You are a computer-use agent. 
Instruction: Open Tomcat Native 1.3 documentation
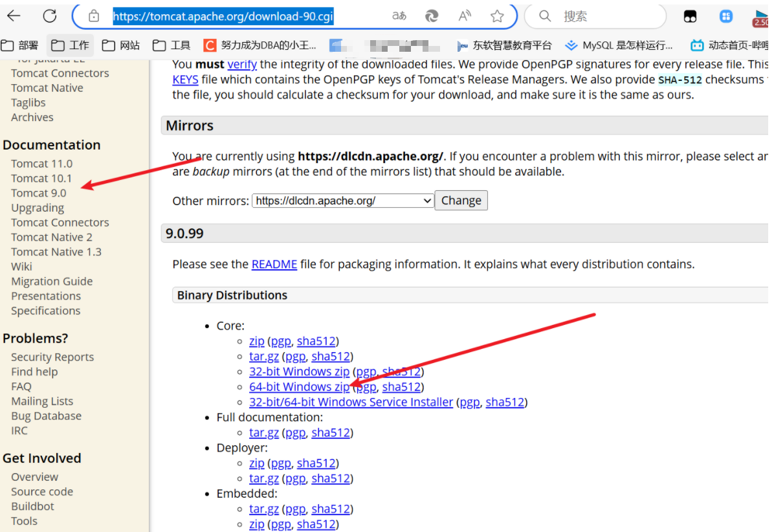[x=56, y=252]
